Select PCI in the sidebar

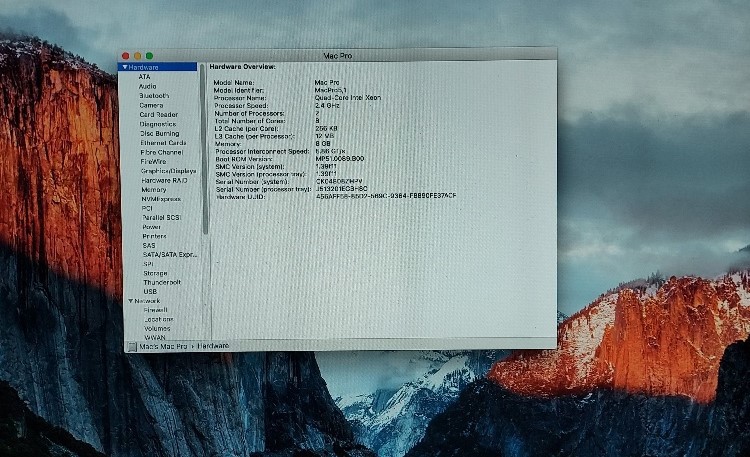point(147,208)
